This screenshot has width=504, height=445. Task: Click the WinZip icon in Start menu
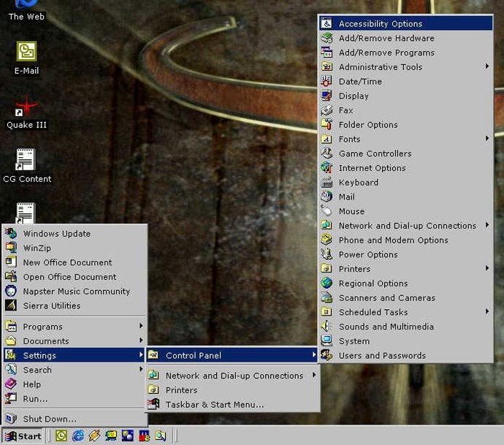click(11, 248)
